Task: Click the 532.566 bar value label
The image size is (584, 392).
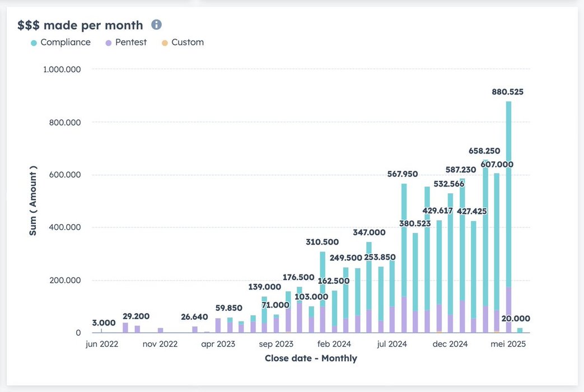Action: (449, 184)
